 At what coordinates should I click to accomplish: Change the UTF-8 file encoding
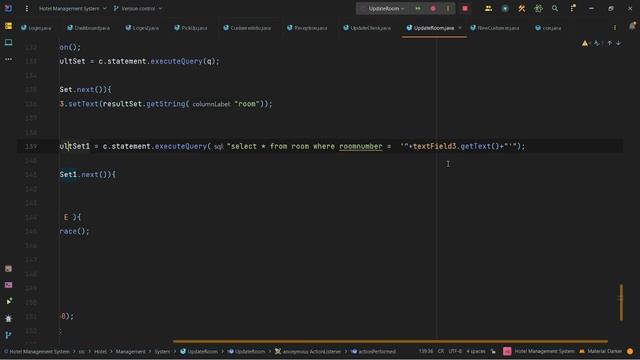click(455, 351)
